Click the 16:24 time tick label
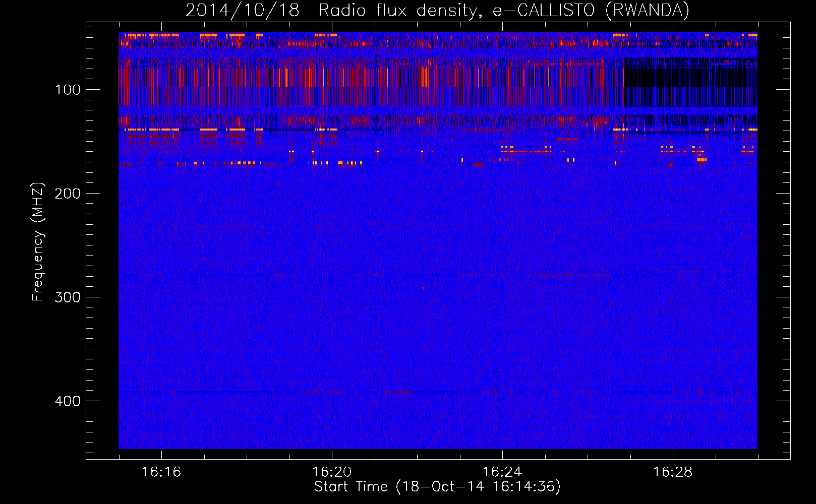The width and height of the screenshot is (816, 504). tap(502, 472)
